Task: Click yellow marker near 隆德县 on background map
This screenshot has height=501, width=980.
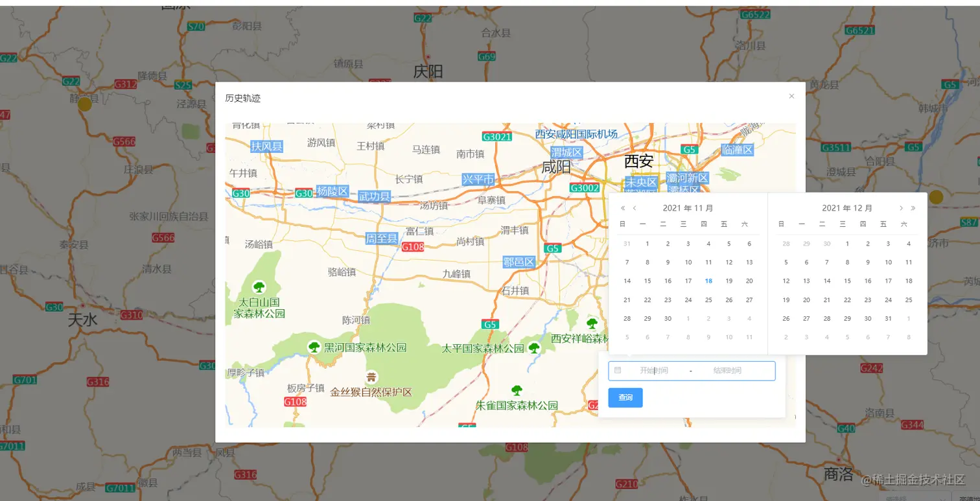Action: [85, 104]
